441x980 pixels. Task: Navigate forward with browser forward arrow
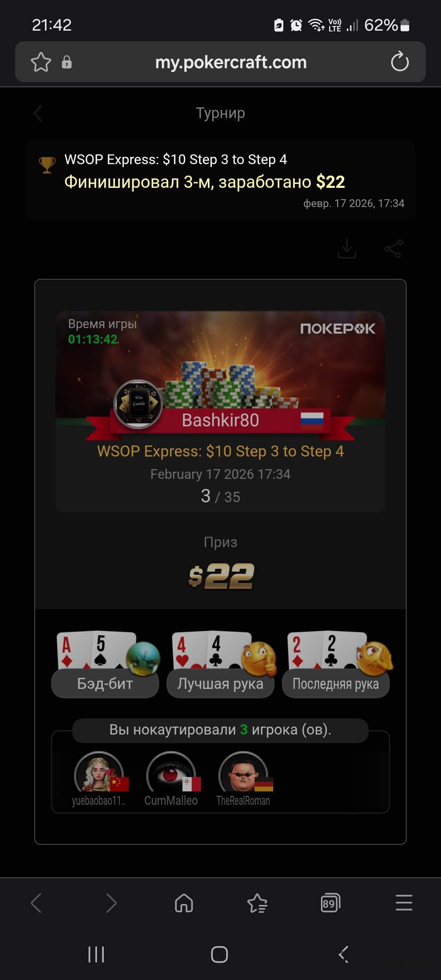111,903
